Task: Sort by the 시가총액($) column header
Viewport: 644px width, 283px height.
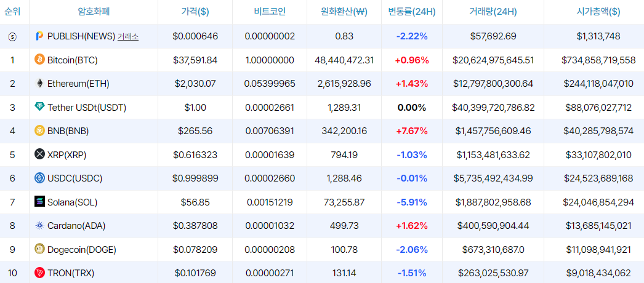Action: [x=598, y=12]
